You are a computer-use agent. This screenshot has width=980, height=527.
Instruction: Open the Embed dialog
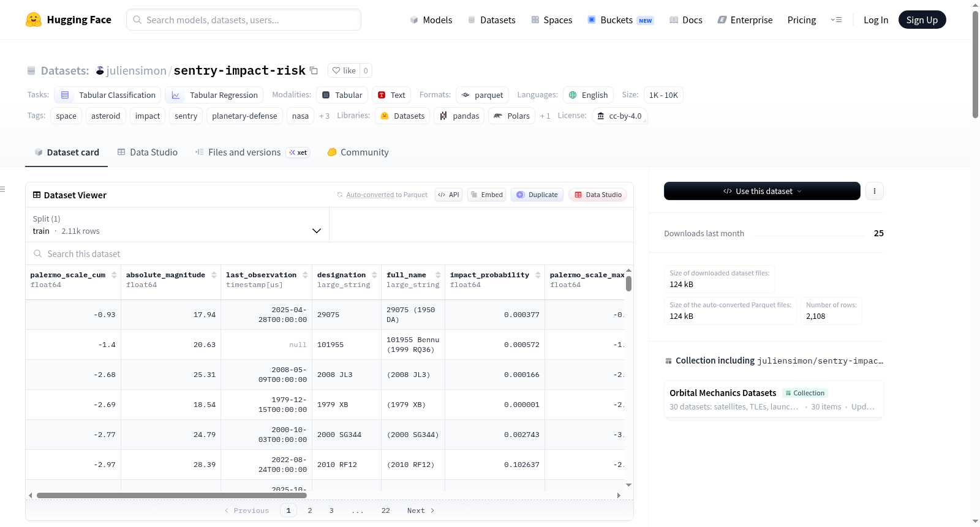coord(486,195)
